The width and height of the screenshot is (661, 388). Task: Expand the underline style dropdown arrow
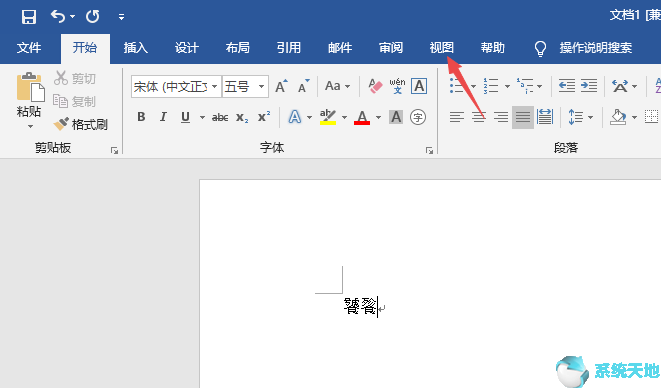coord(202,117)
